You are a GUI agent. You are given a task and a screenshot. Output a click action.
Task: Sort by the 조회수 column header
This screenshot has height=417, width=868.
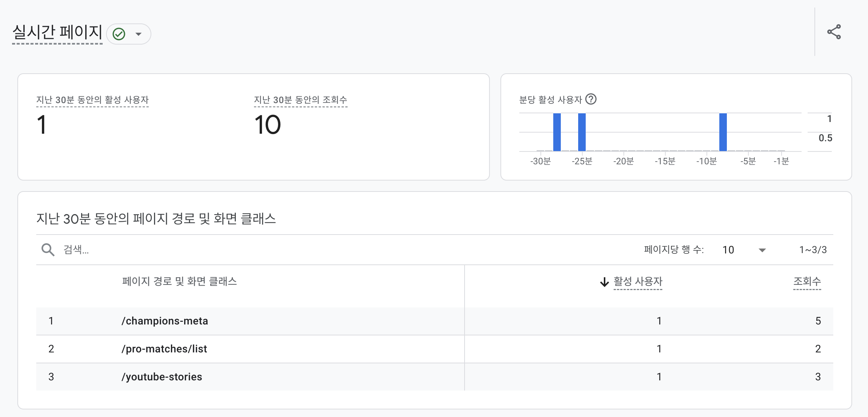[x=807, y=281]
